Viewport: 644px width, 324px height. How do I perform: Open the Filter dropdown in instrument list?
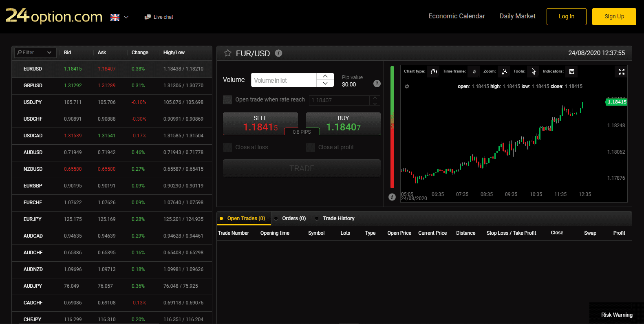click(x=35, y=53)
